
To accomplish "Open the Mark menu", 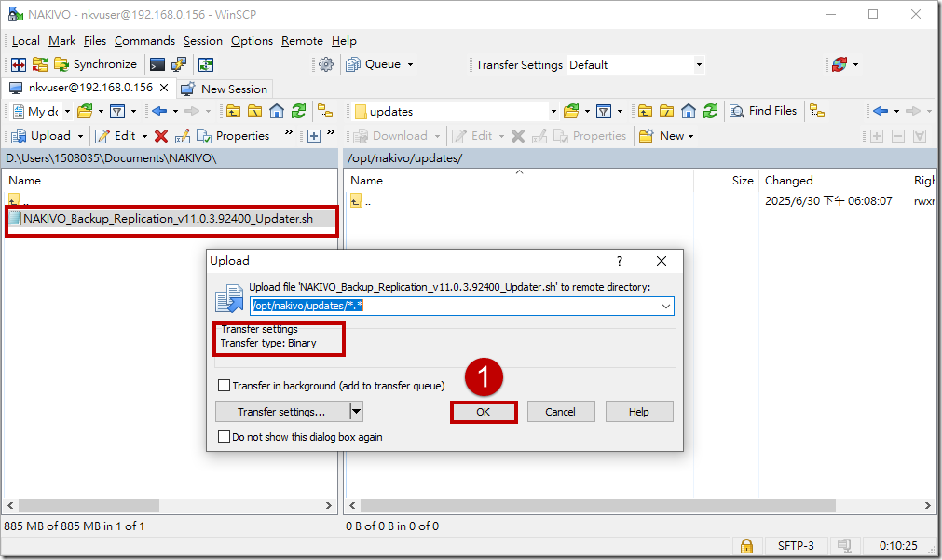I will 61,41.
